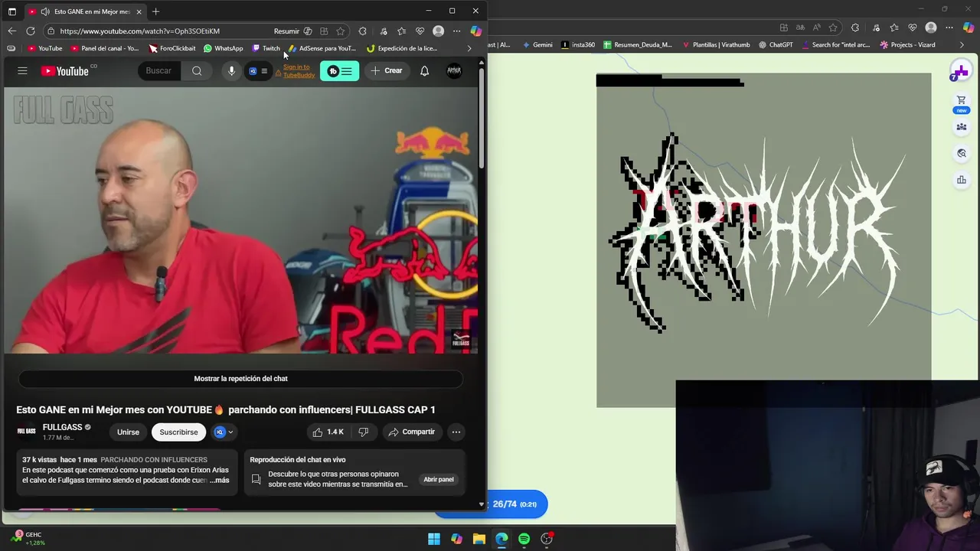
Task: Click the Crear button in YouTube header
Action: 386,70
